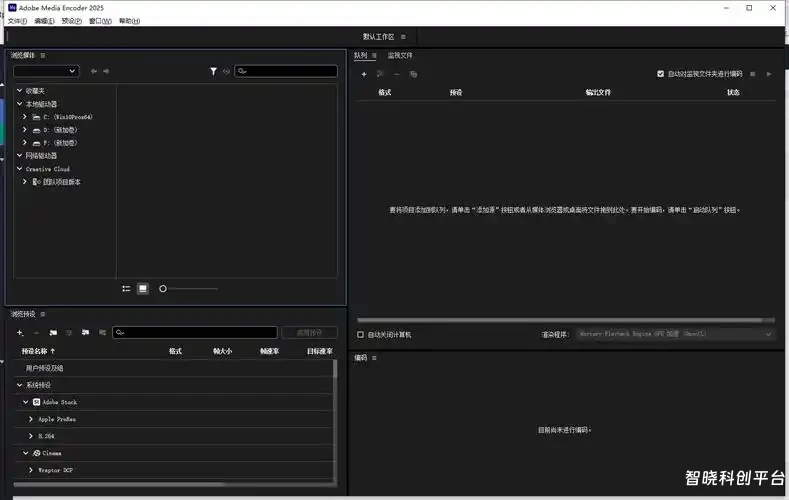This screenshot has width=789, height=500.
Task: Select the H.264 preset row
Action: coord(173,436)
